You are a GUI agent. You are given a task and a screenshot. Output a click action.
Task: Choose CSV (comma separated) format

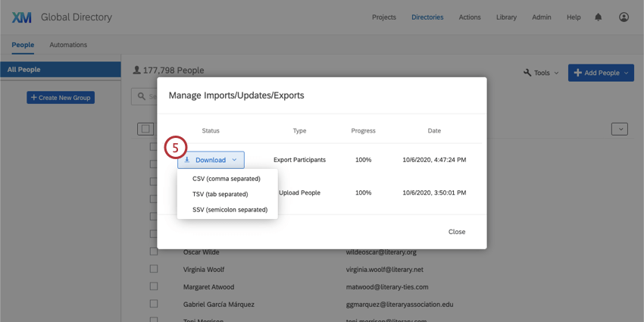coord(226,179)
